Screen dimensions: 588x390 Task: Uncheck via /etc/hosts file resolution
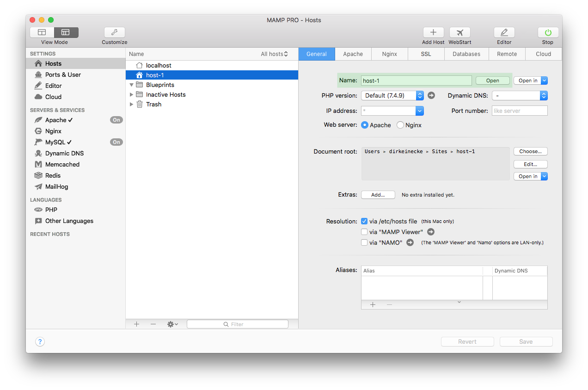pos(364,221)
